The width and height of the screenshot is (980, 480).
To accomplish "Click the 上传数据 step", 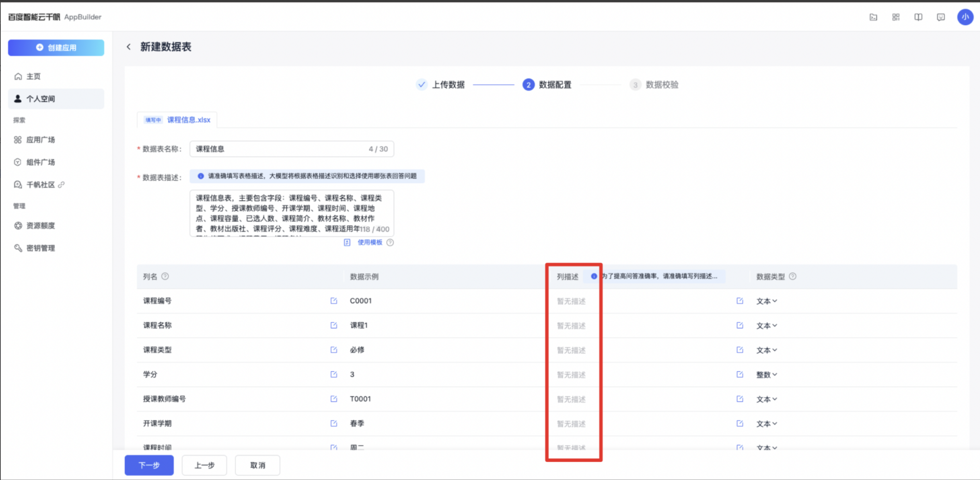I will [441, 84].
